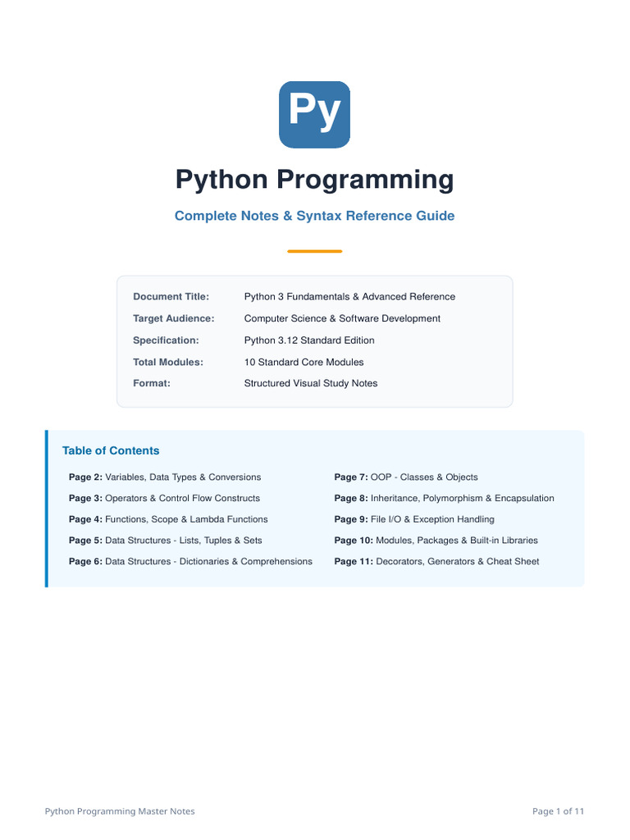Click the 'Total Modules:' label
Viewport: 630px width, 840px height.
coord(168,362)
